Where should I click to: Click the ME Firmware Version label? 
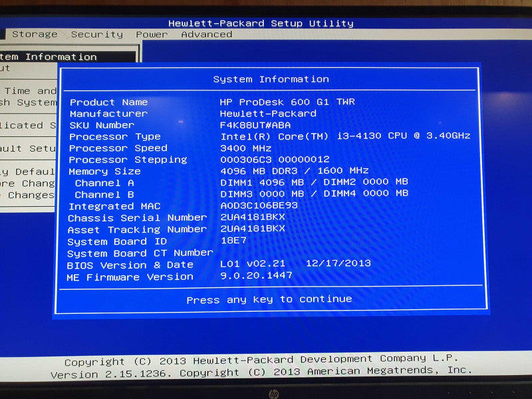tap(130, 277)
